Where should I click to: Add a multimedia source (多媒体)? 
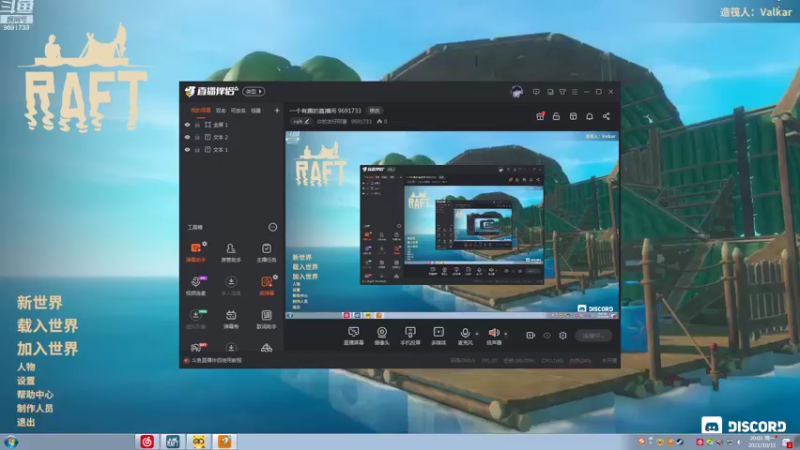tap(438, 336)
